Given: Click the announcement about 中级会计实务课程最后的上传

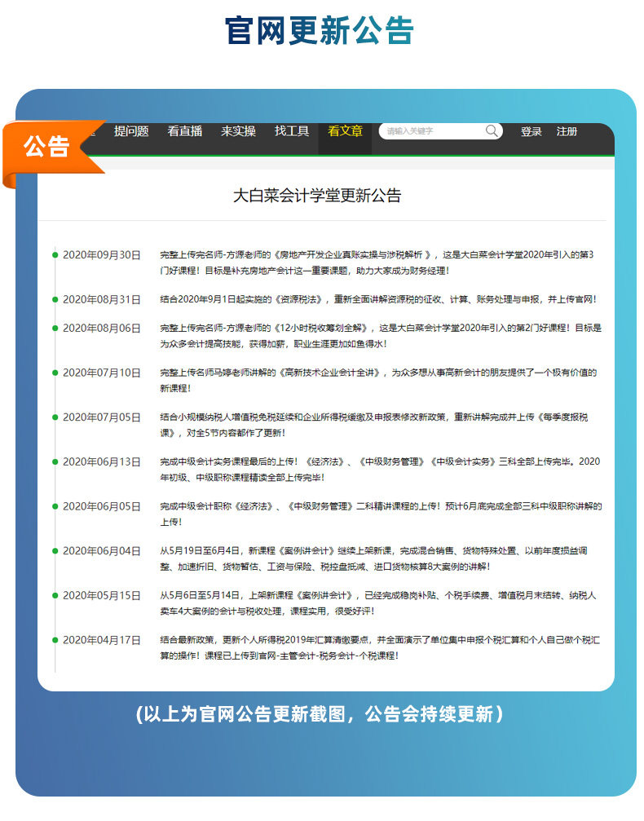Looking at the screenshot, I should coord(380,470).
